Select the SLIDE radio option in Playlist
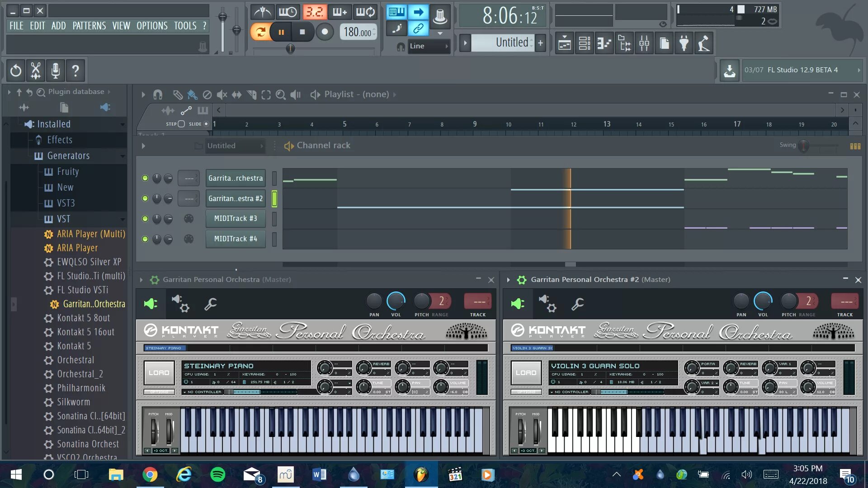This screenshot has height=488, width=868. (x=206, y=124)
